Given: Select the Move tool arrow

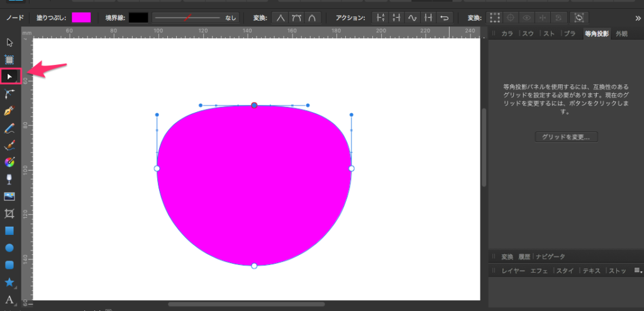Looking at the screenshot, I should (9, 43).
